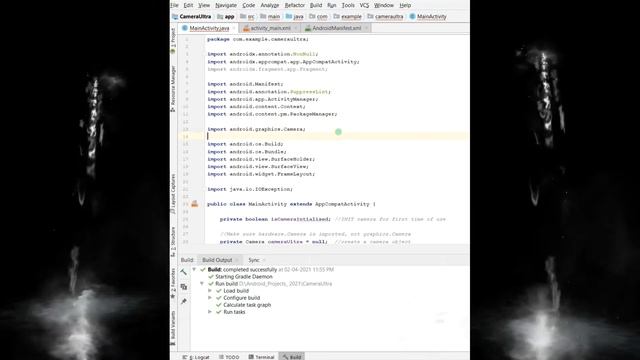Open the Structure sidebar panel
Viewport: 640px width, 360px height.
pyautogui.click(x=173, y=242)
